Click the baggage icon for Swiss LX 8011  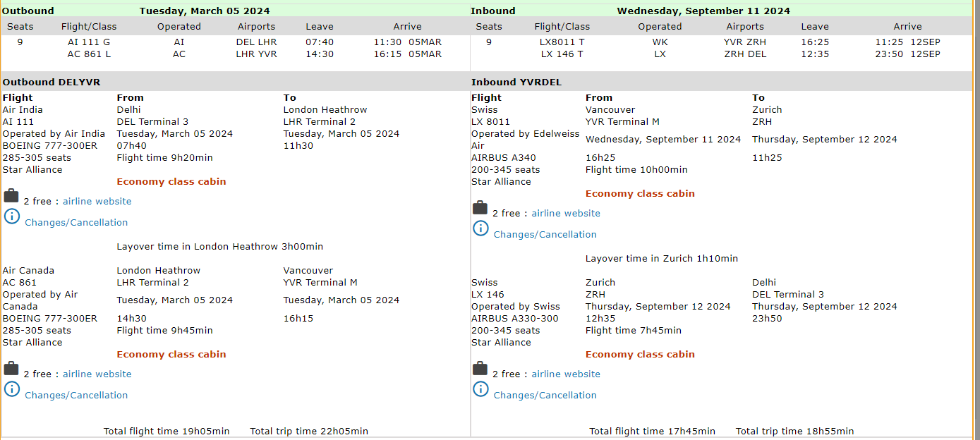(480, 208)
